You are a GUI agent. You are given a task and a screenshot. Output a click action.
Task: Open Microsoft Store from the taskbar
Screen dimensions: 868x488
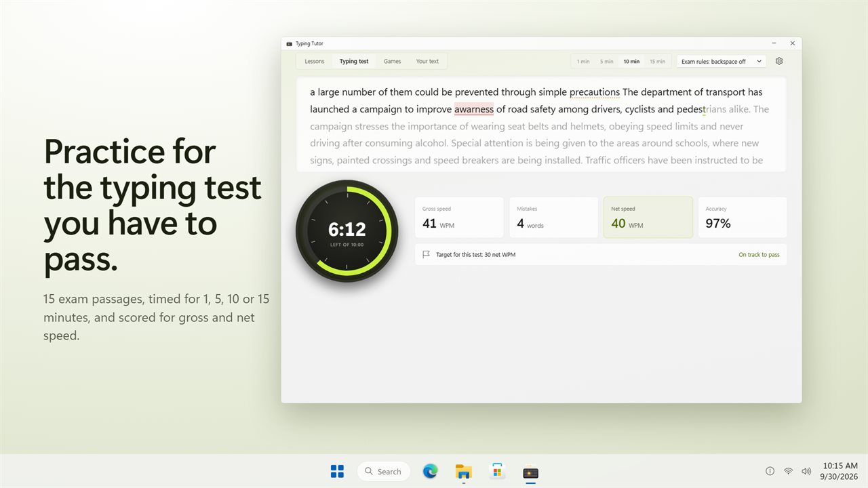(x=497, y=471)
